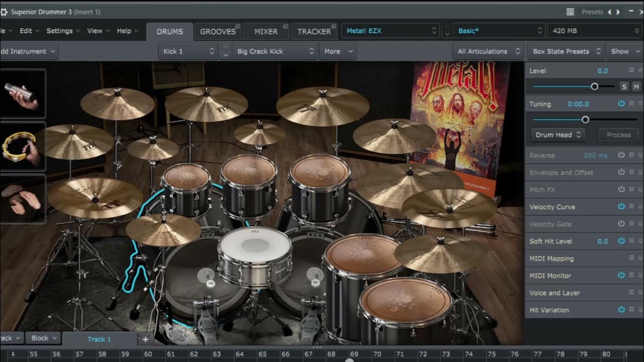Screen dimensions: 644x362
Task: Toggle Hit Variation power button
Action: click(x=621, y=310)
